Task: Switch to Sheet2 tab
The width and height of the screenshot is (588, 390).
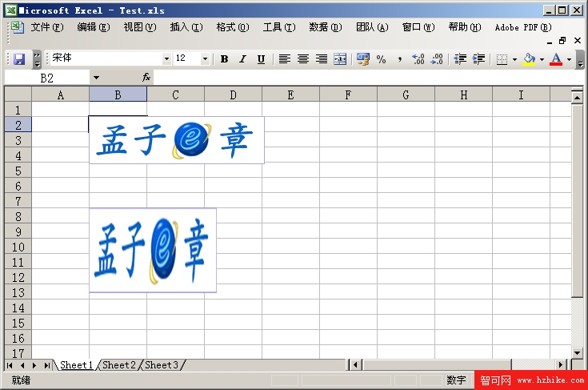Action: [x=119, y=365]
